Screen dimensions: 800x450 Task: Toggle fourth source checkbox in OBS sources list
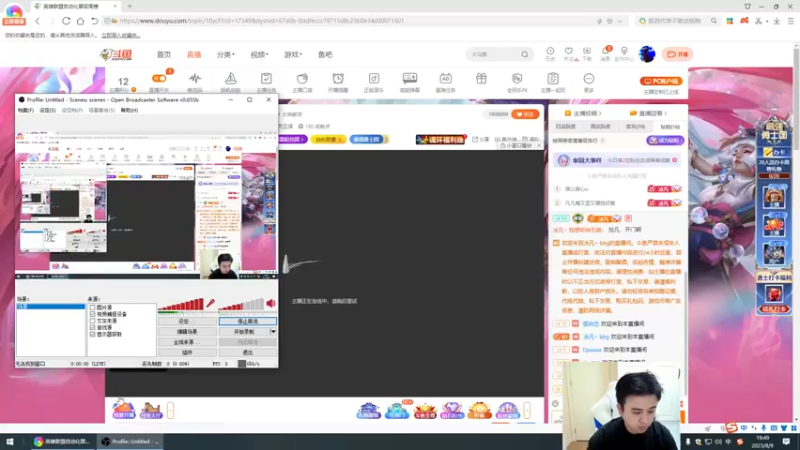click(92, 328)
